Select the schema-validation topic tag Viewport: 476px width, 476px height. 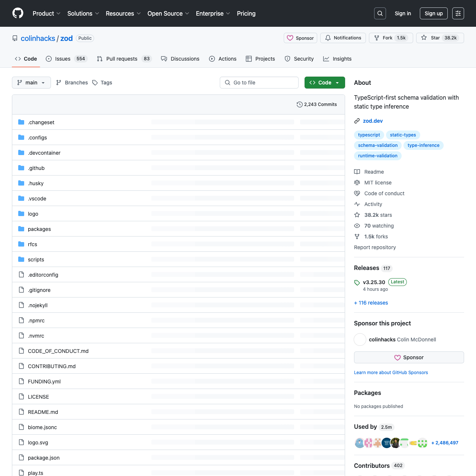pyautogui.click(x=378, y=145)
